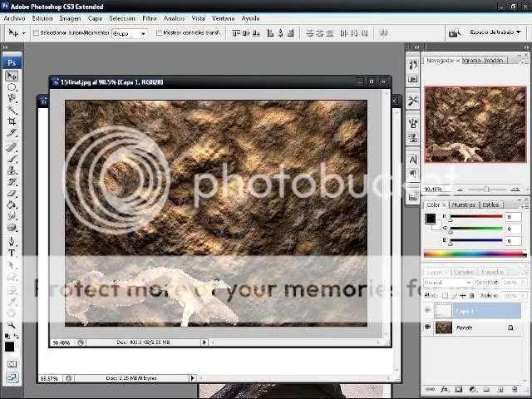Viewport: 532px width, 399px height.
Task: Hide the Fondo layer
Action: click(x=427, y=327)
